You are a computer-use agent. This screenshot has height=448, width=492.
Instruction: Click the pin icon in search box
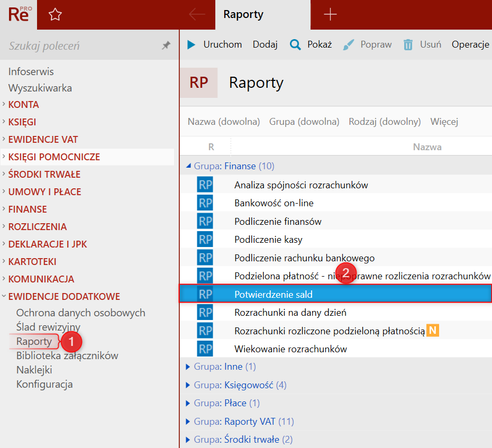166,46
